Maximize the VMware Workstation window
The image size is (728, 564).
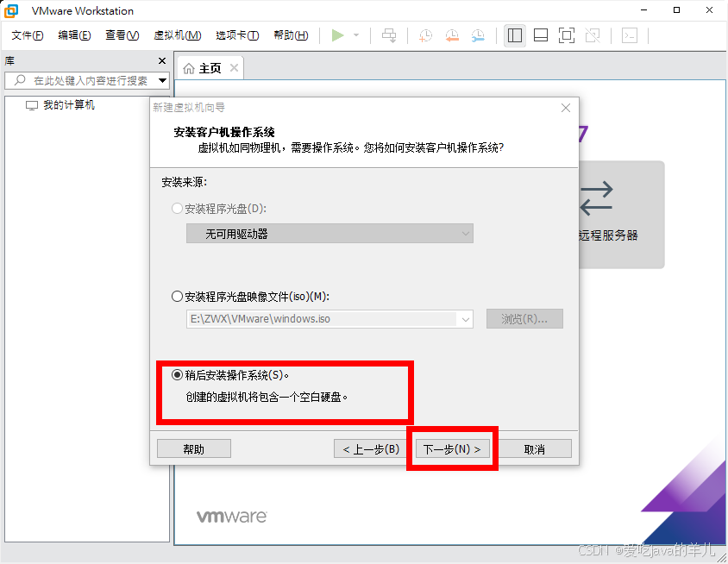click(x=676, y=10)
